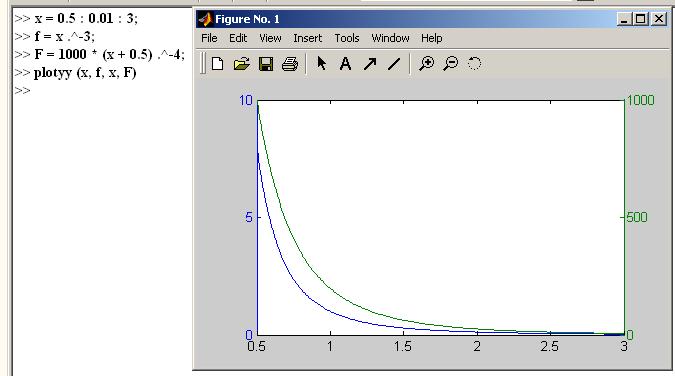Image resolution: width=675 pixels, height=376 pixels.
Task: Click the x-axis tick label '1.5'
Action: pos(403,346)
